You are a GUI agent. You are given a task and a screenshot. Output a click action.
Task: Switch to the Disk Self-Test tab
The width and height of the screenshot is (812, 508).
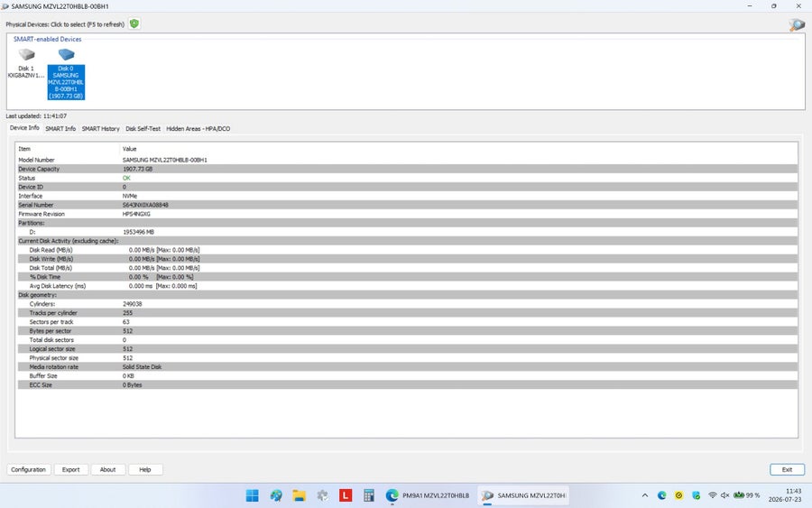143,128
